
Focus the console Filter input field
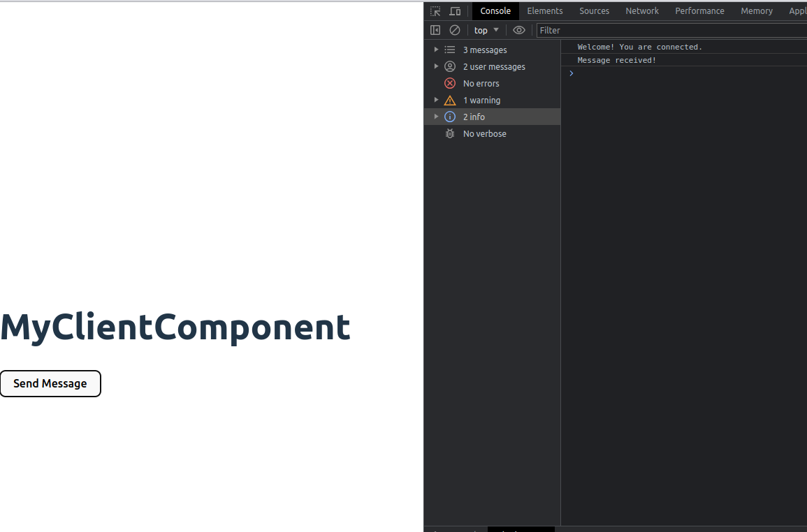[671, 30]
